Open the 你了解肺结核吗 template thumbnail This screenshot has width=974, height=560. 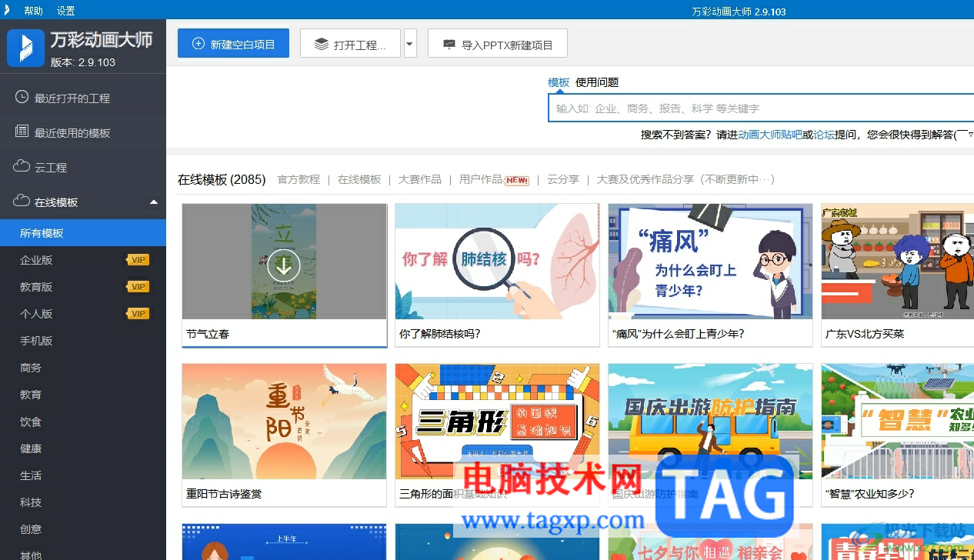[497, 262]
